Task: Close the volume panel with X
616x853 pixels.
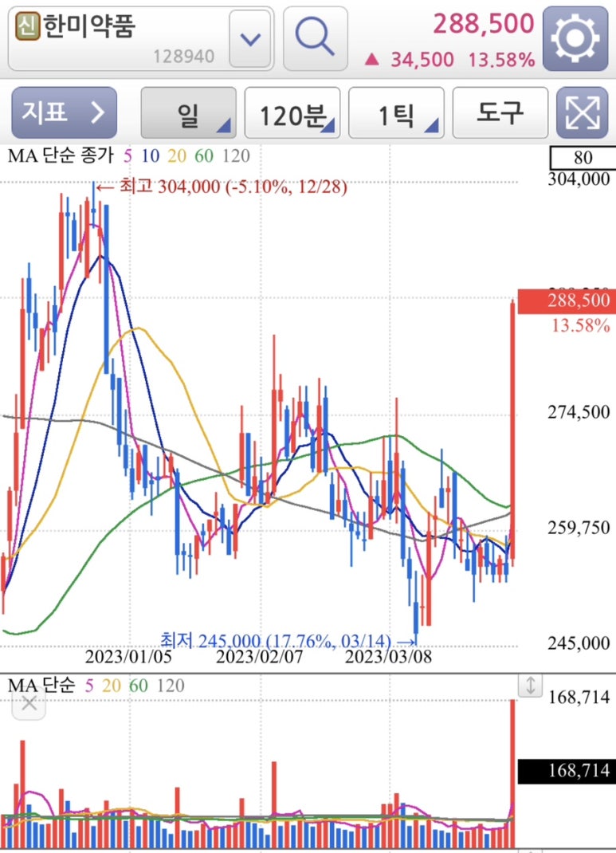Action: (29, 703)
